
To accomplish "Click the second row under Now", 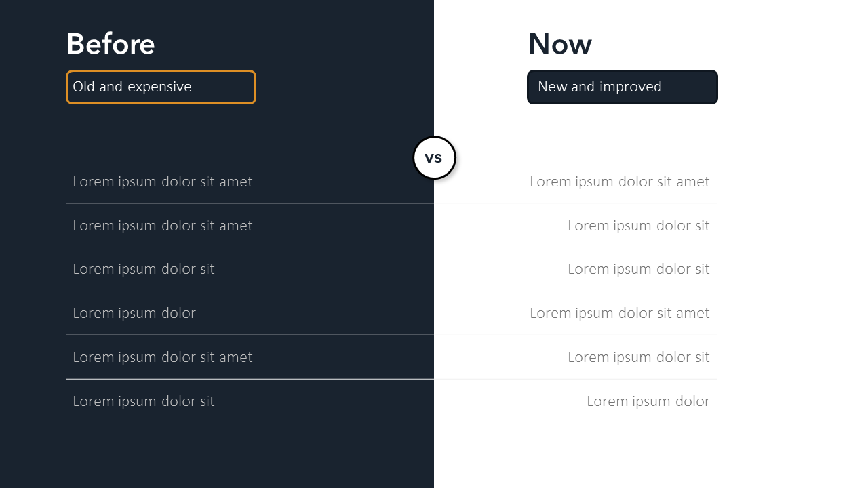I will click(x=638, y=226).
